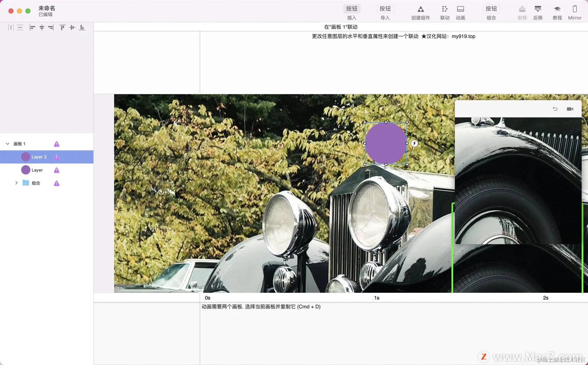588x365 pixels.
Task: Click the 后移 send backward button
Action: pos(538,9)
